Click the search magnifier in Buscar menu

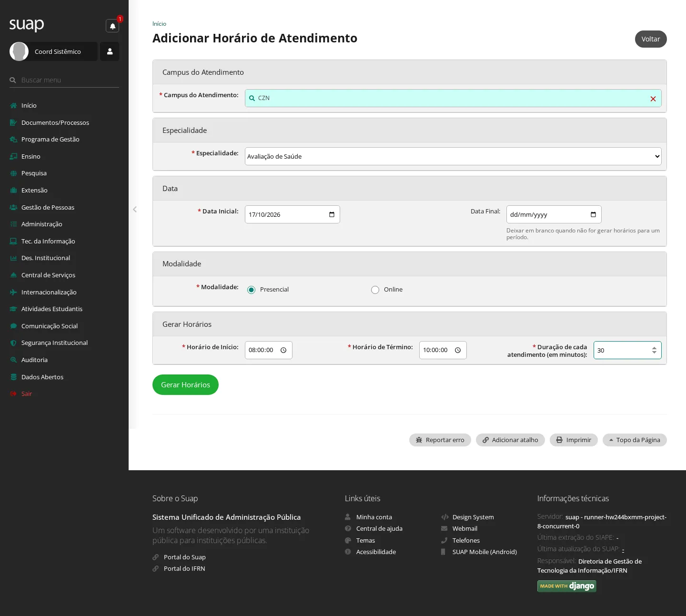click(13, 80)
